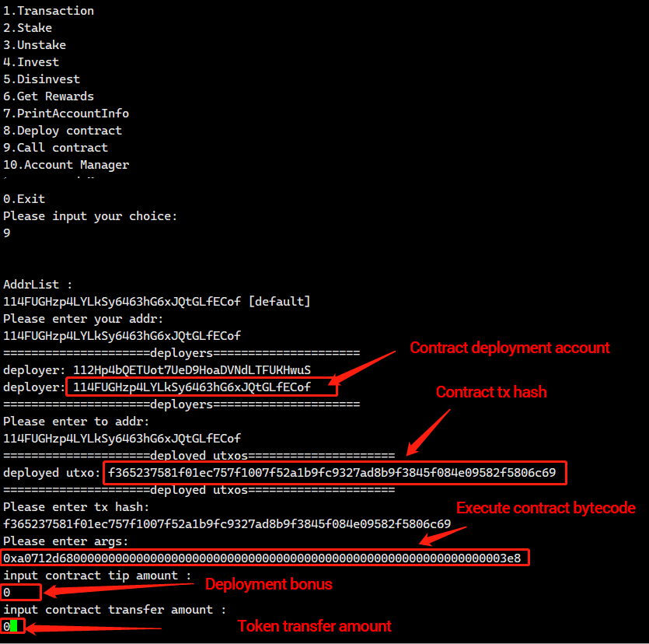The width and height of the screenshot is (649, 644).
Task: Click the Contract tx hash red label
Action: (x=491, y=392)
